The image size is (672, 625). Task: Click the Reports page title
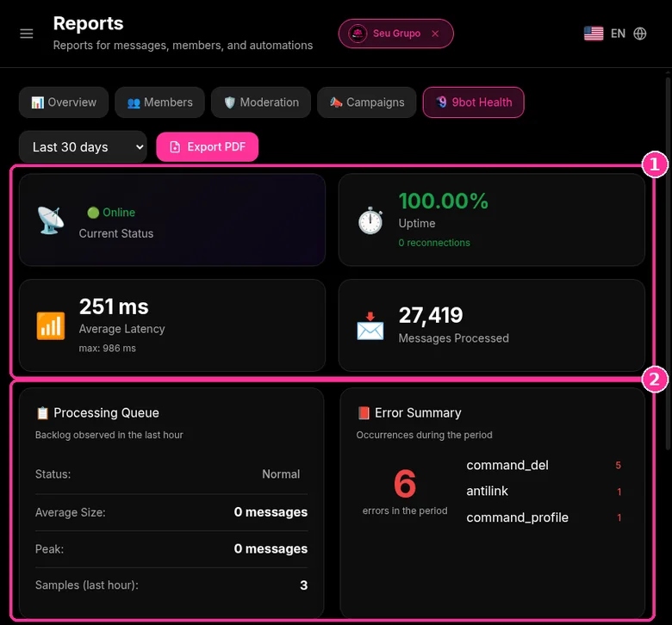click(88, 23)
